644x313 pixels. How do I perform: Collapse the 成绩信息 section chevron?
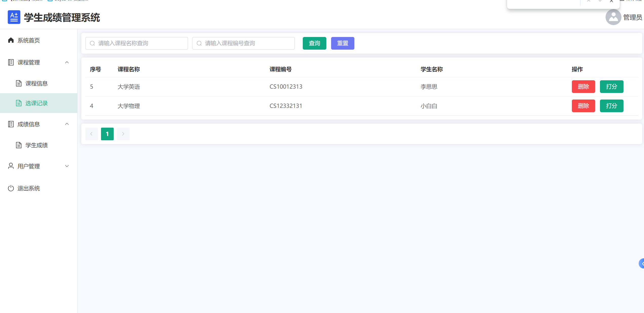click(x=67, y=124)
